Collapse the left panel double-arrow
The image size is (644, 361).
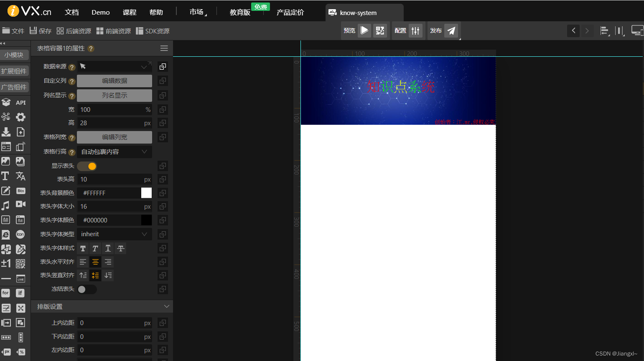3,43
